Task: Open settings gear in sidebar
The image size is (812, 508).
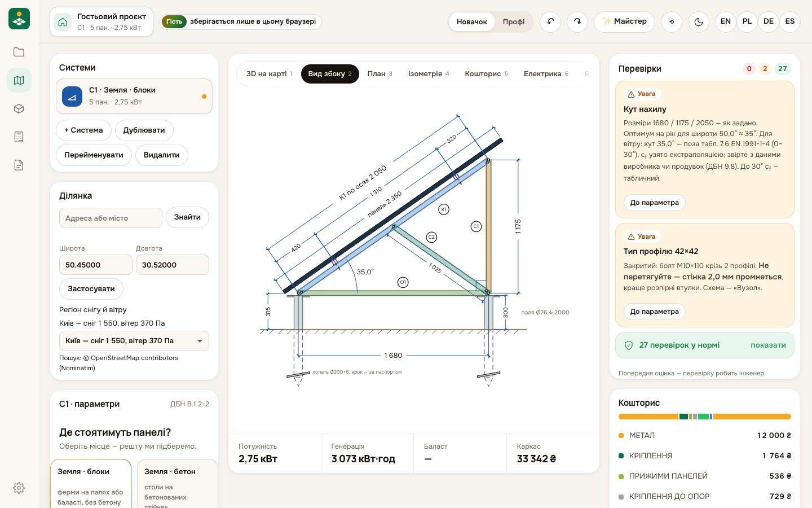Action: click(19, 488)
